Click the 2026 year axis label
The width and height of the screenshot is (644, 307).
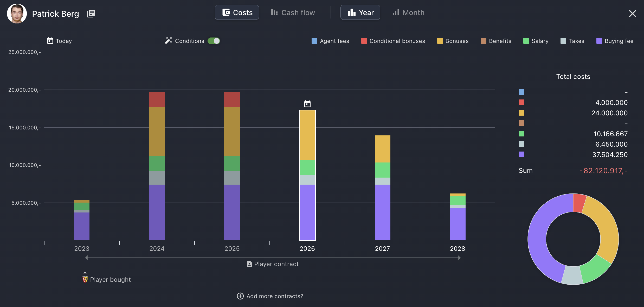307,249
